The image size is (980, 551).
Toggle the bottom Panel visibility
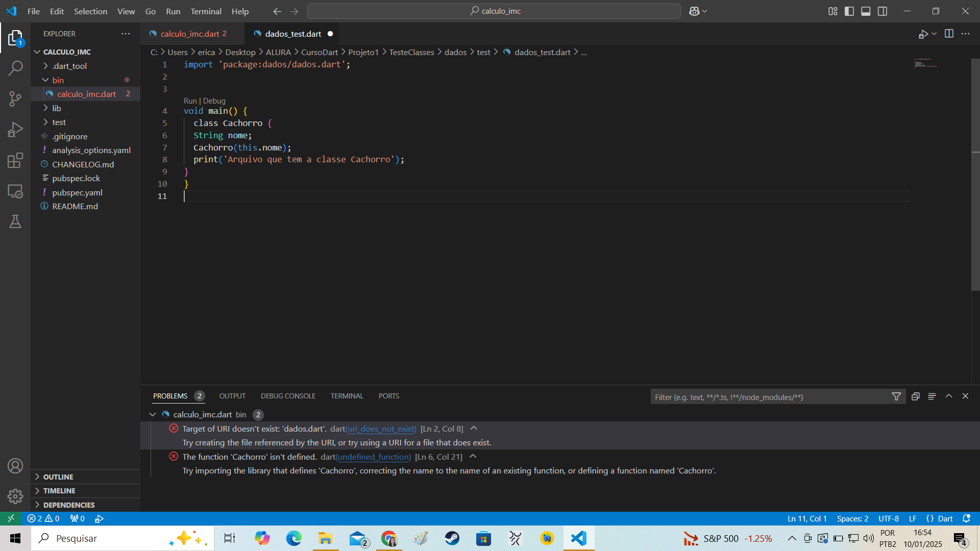click(x=866, y=11)
